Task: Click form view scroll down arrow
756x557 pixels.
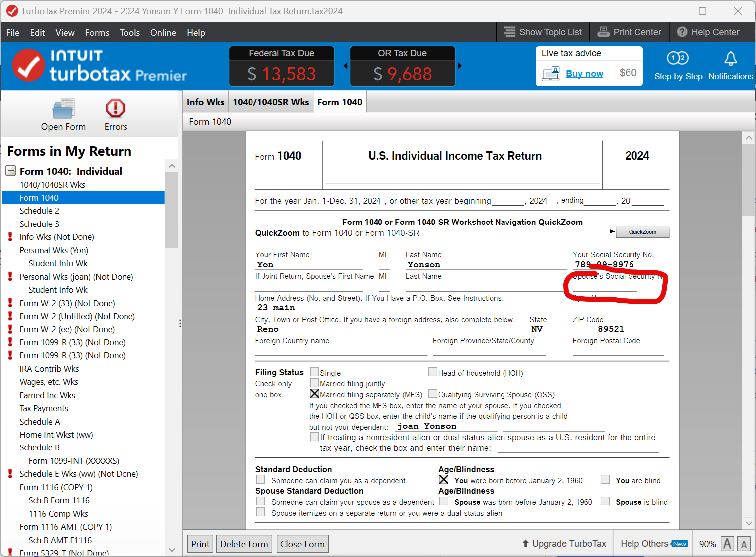Action: pyautogui.click(x=749, y=523)
